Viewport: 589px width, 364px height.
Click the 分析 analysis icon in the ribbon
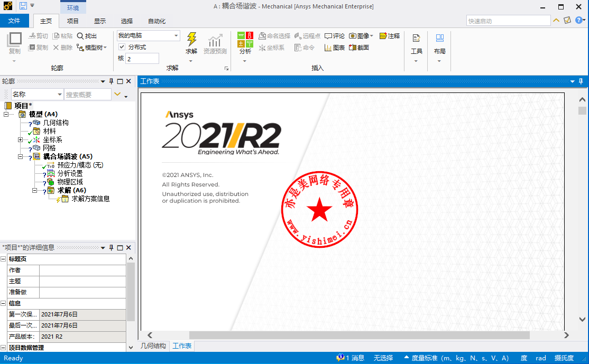245,40
